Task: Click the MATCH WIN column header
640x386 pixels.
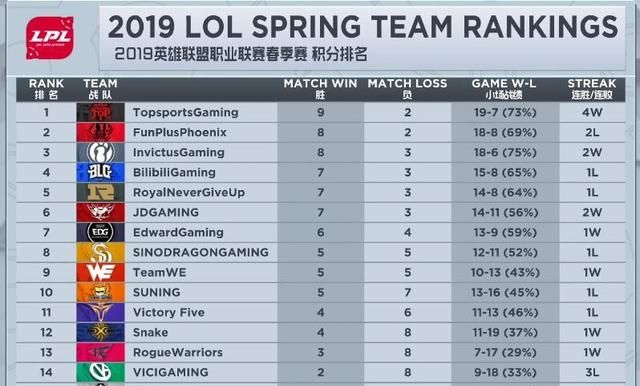Action: point(320,89)
